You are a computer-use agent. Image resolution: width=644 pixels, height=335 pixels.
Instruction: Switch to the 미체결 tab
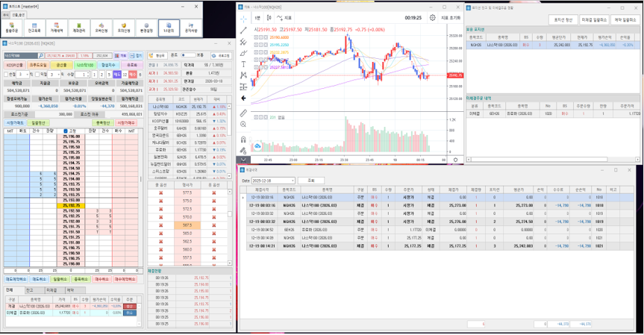51,290
